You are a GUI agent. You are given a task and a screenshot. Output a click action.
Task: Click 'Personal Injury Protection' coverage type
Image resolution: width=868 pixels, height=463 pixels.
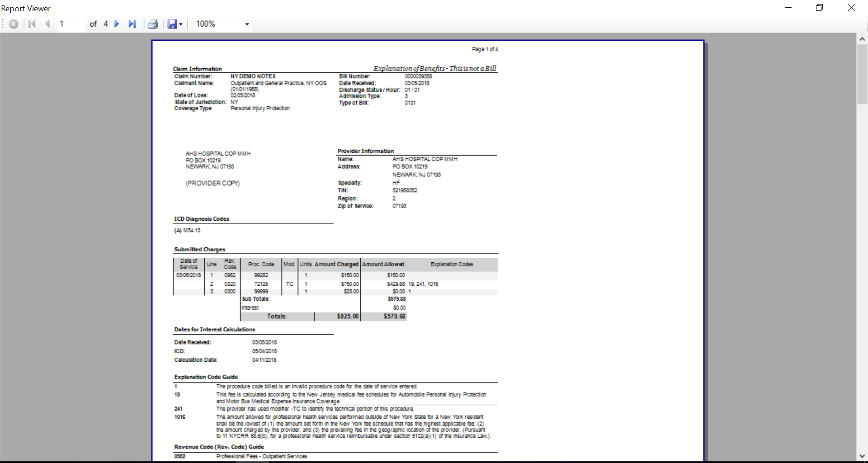coord(260,108)
